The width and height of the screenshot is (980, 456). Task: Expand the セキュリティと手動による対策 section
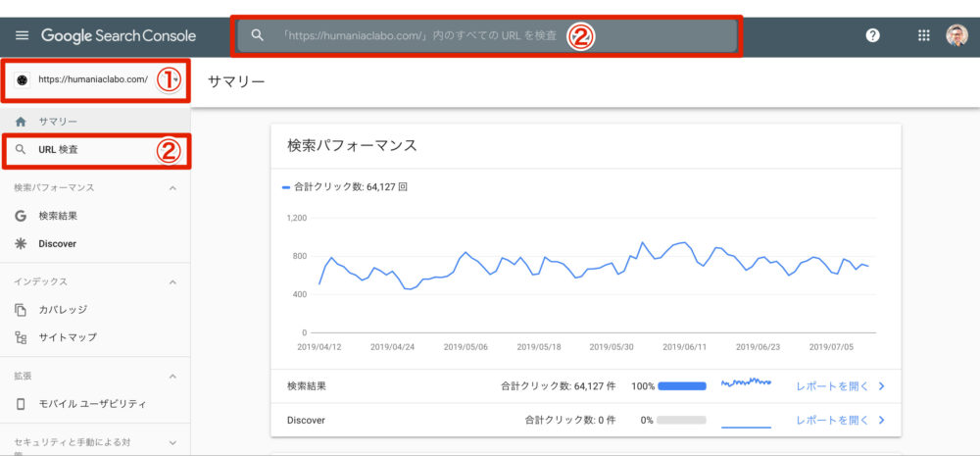[x=173, y=443]
